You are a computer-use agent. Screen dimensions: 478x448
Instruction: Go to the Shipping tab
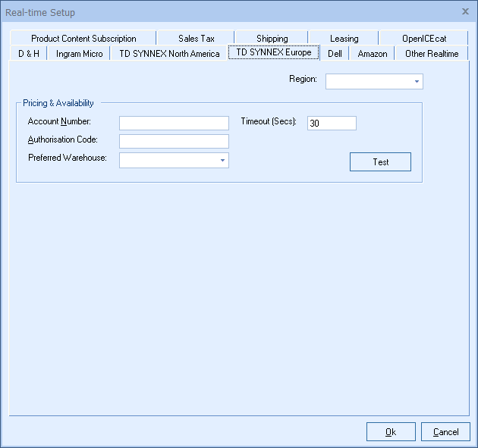(272, 39)
